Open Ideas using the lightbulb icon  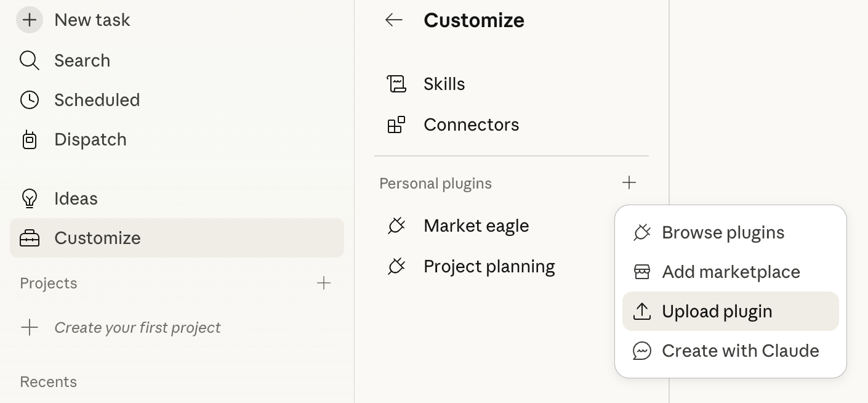point(29,198)
